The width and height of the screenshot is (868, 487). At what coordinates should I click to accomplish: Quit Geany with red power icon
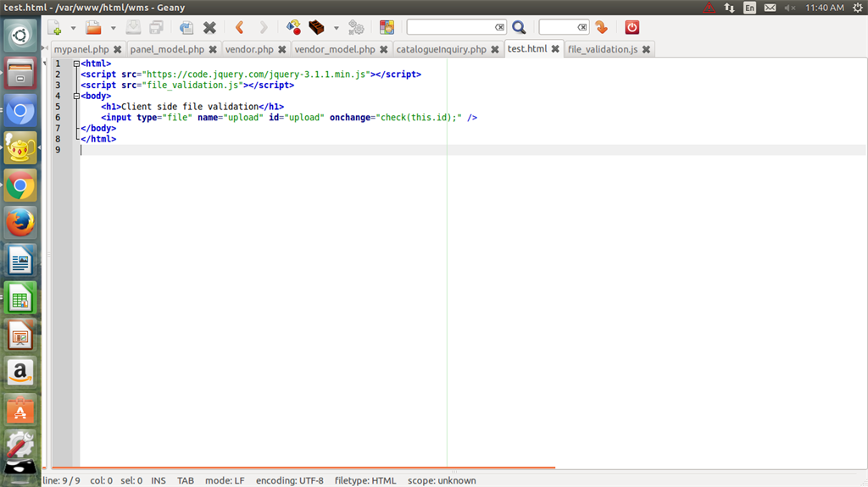(x=632, y=27)
